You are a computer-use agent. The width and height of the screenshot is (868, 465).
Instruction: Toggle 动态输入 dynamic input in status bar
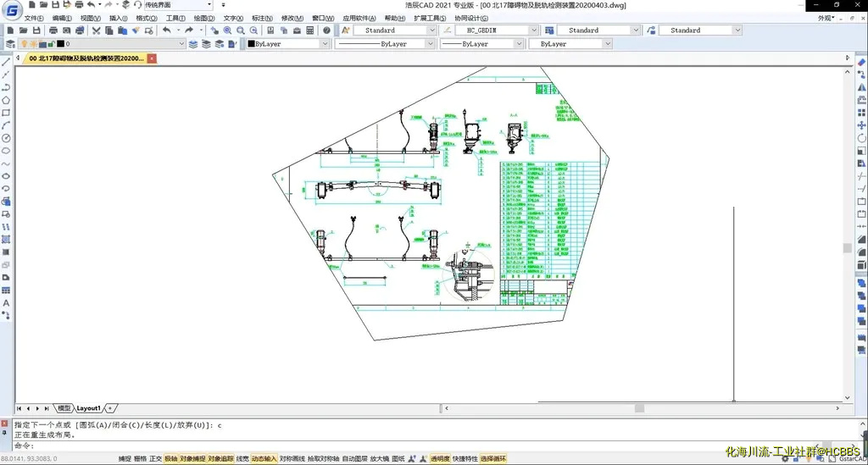tap(264, 459)
